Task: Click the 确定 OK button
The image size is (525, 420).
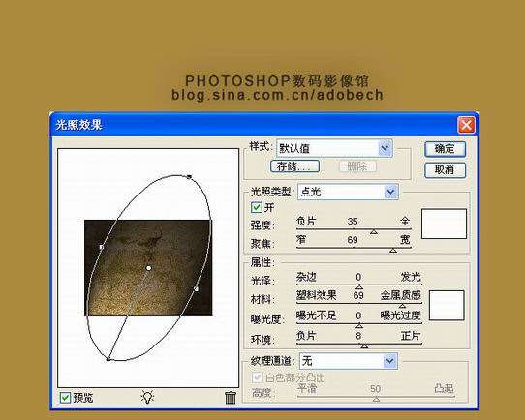Action: 445,149
